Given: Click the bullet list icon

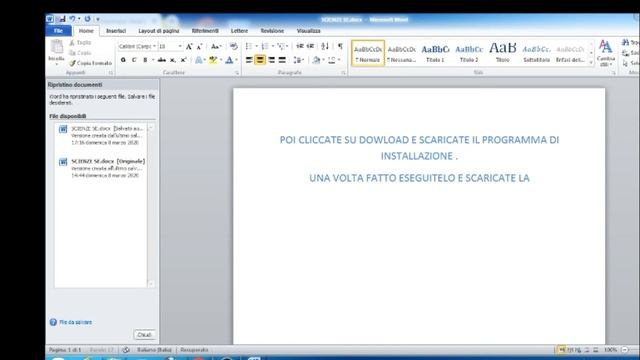Looking at the screenshot, I should pyautogui.click(x=249, y=46).
